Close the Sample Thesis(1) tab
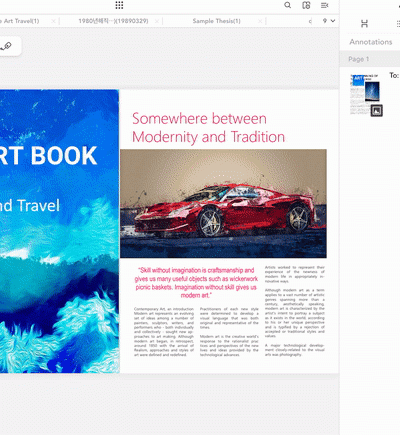The width and height of the screenshot is (400, 435). [x=260, y=21]
